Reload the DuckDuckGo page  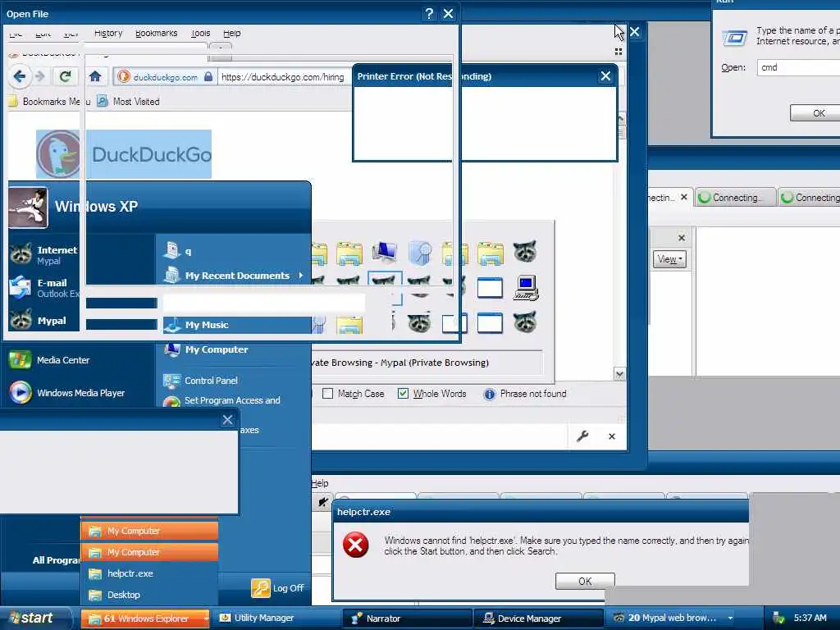pyautogui.click(x=66, y=76)
